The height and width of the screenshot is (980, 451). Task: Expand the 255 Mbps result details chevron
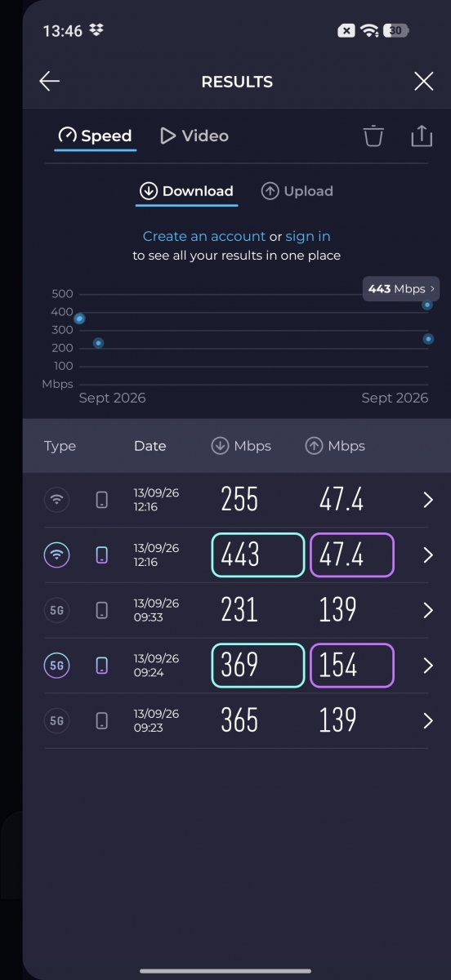click(428, 500)
